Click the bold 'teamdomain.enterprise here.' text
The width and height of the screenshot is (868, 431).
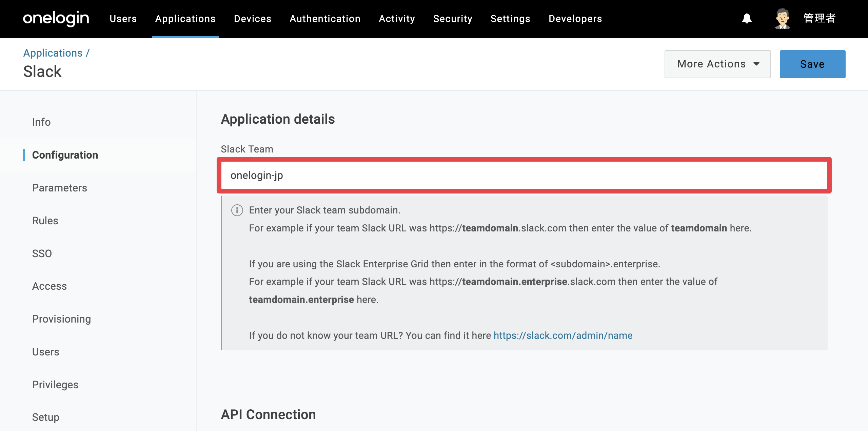314,300
